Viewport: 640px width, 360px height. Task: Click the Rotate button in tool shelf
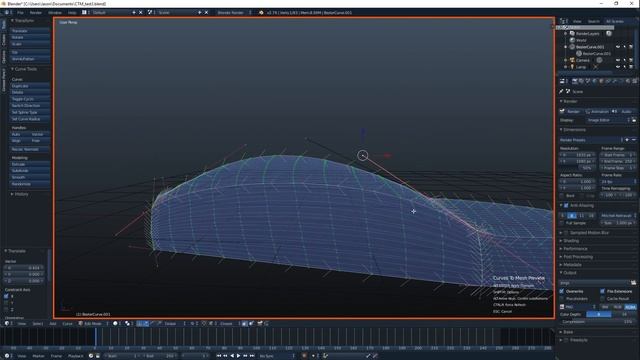tap(30, 37)
